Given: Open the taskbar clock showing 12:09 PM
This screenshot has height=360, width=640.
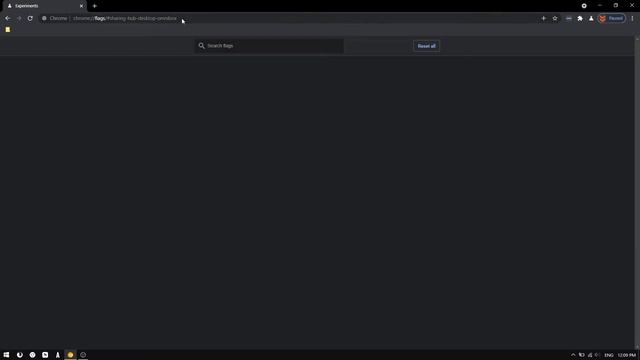Looking at the screenshot, I should [x=627, y=355].
